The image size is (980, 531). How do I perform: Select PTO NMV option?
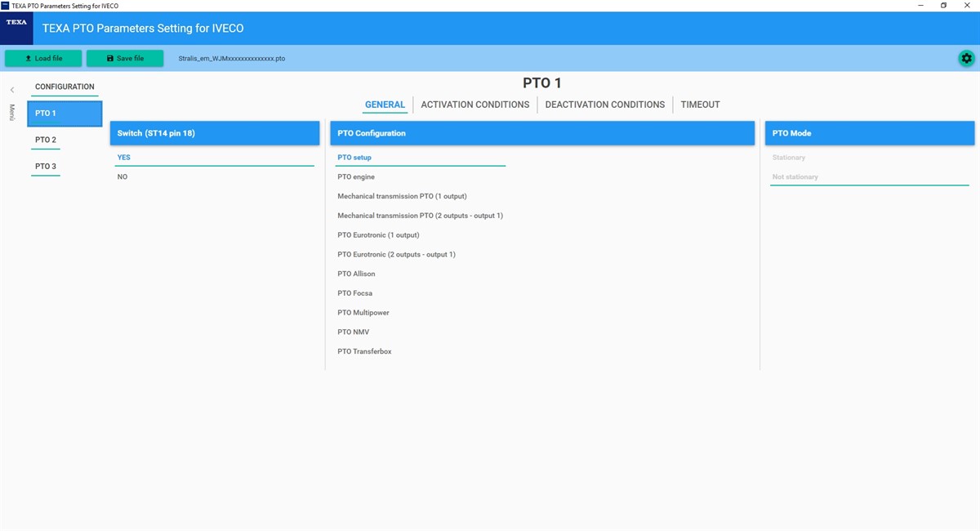[353, 332]
